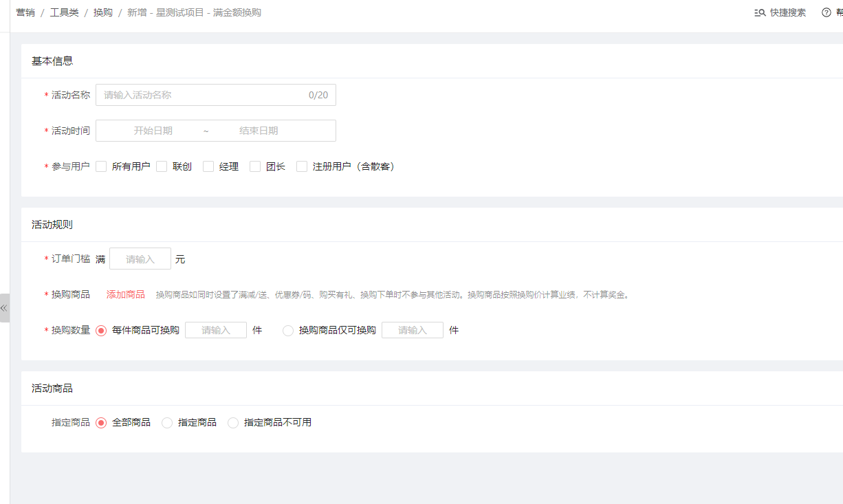Open the 开始日期 date picker
The image size is (843, 504).
(x=153, y=131)
